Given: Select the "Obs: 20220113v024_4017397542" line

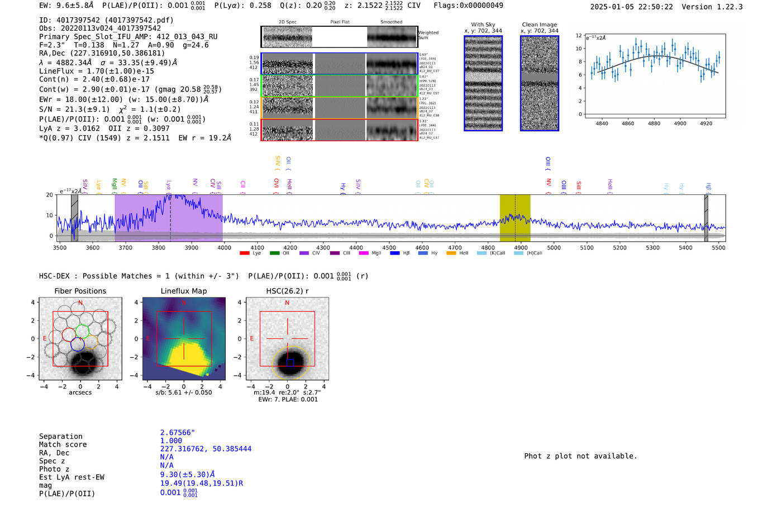Looking at the screenshot, I should tap(100, 28).
